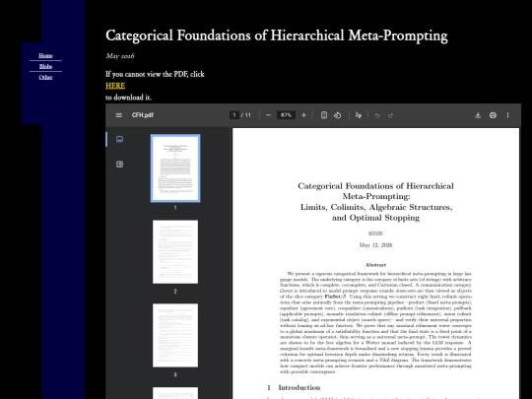Show the document outline view in sidebar

pos(119,165)
